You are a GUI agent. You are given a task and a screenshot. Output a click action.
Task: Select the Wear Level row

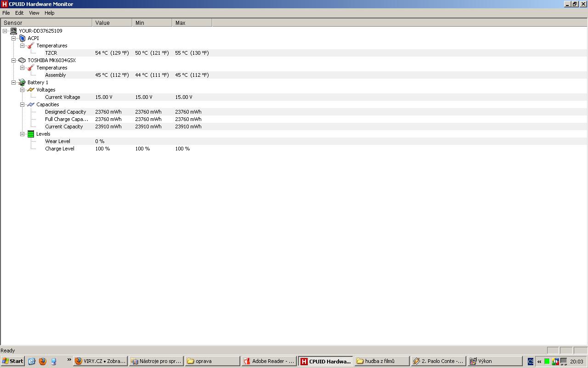(x=57, y=141)
